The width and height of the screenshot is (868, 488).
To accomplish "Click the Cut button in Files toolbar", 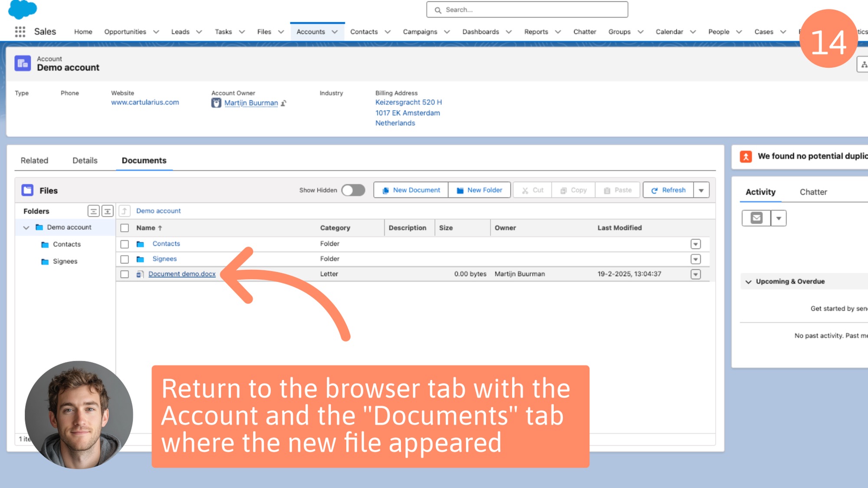I will click(x=533, y=190).
